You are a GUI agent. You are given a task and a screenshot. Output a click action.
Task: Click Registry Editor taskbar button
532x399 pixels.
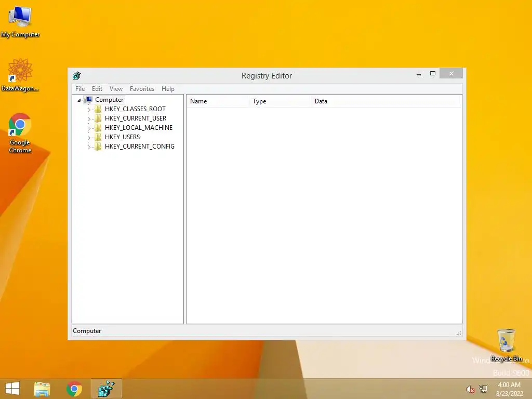pos(106,389)
